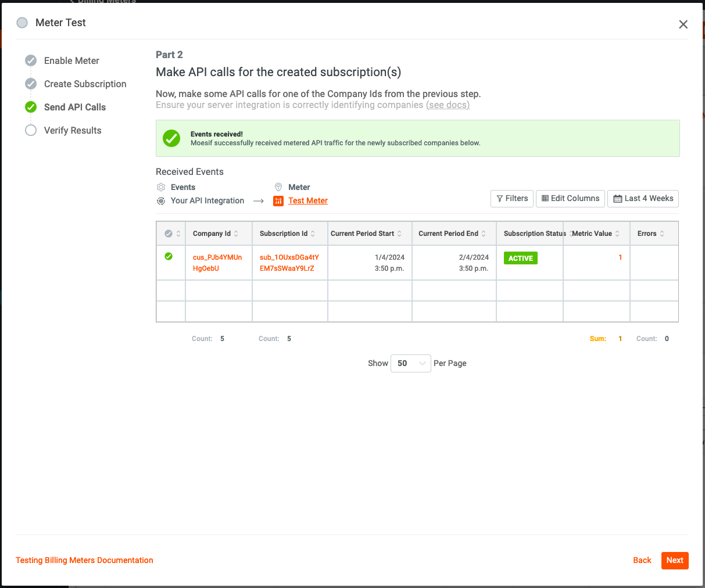Click the Meter Test status circle icon
Screen dimensions: 705x588
[22, 23]
